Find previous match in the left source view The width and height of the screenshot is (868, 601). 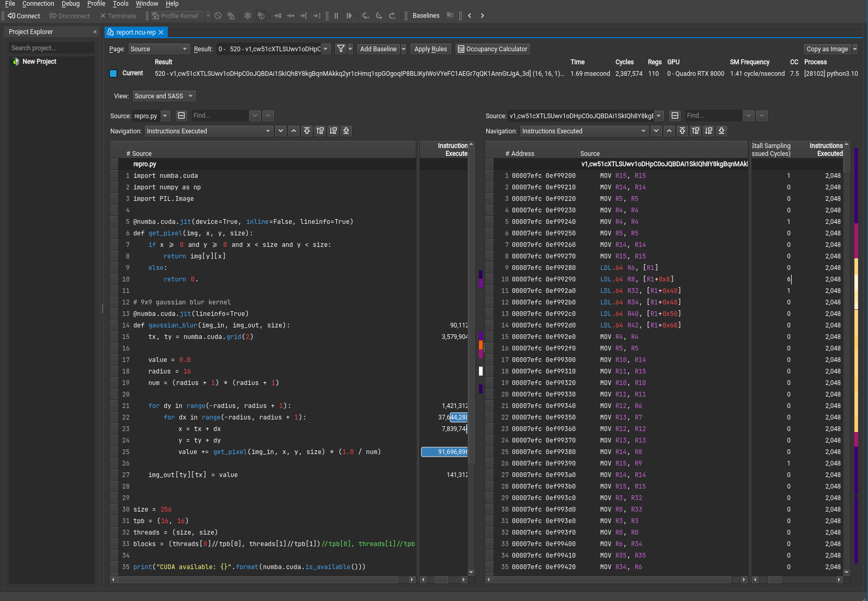click(268, 116)
